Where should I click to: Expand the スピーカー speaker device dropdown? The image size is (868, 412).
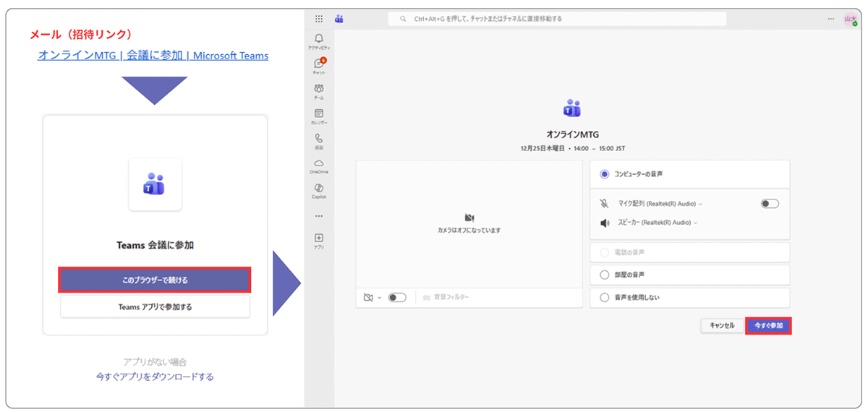pos(656,223)
